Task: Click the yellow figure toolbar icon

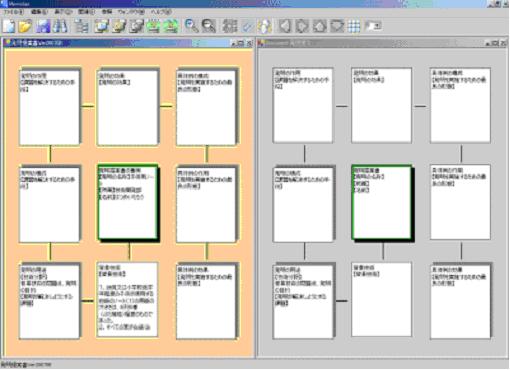Action: [265, 26]
